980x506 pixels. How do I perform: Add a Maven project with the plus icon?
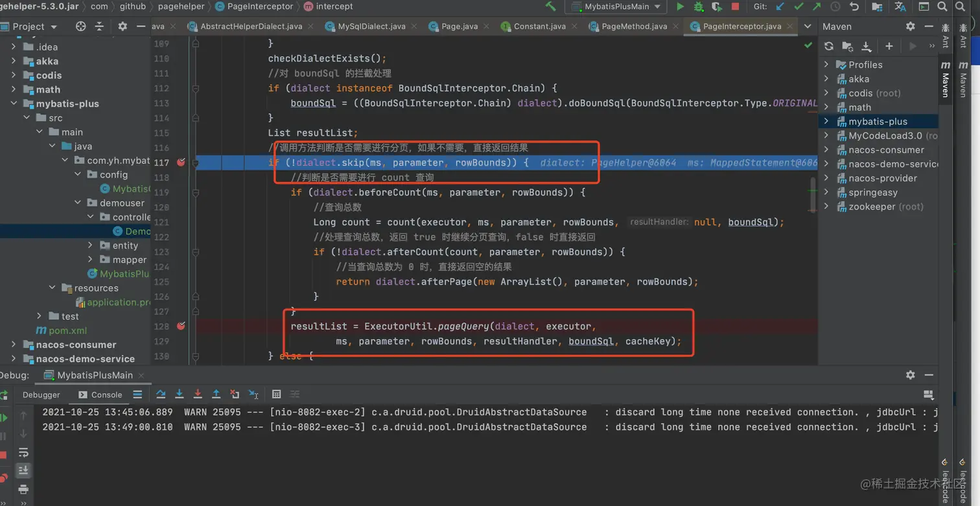coord(889,46)
